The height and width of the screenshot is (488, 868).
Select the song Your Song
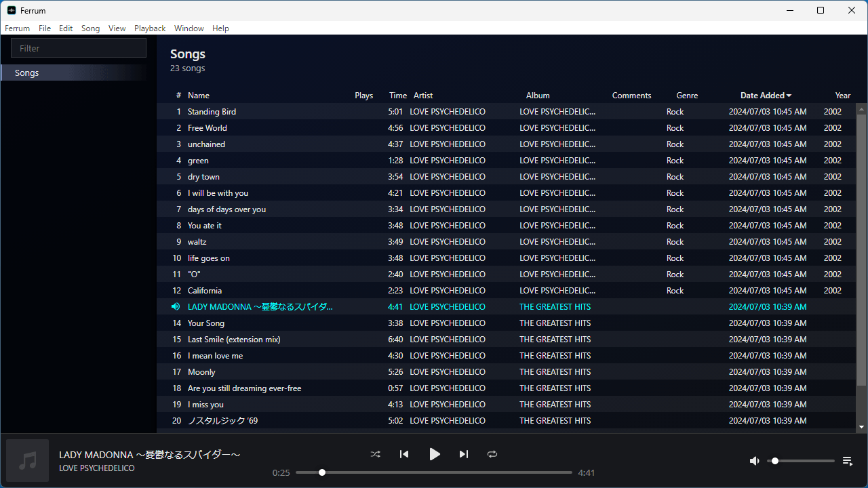(x=507, y=323)
